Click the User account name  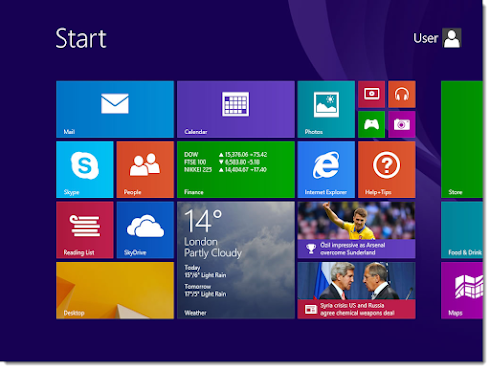click(x=426, y=38)
